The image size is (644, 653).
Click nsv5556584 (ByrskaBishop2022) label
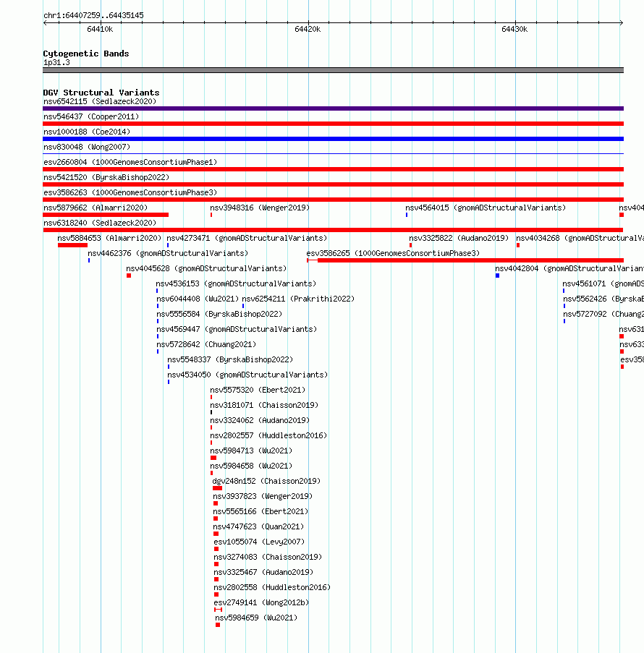[x=219, y=314]
